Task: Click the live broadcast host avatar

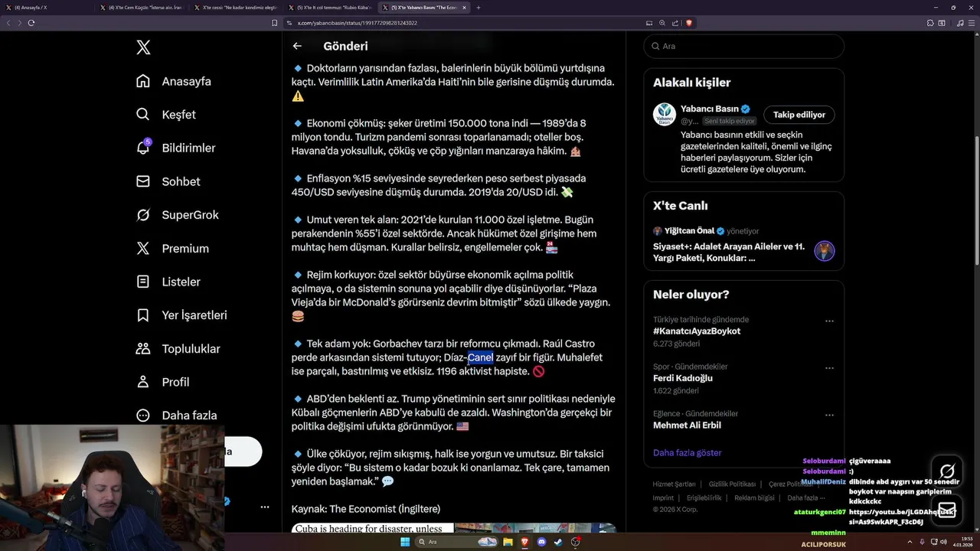Action: (x=824, y=251)
